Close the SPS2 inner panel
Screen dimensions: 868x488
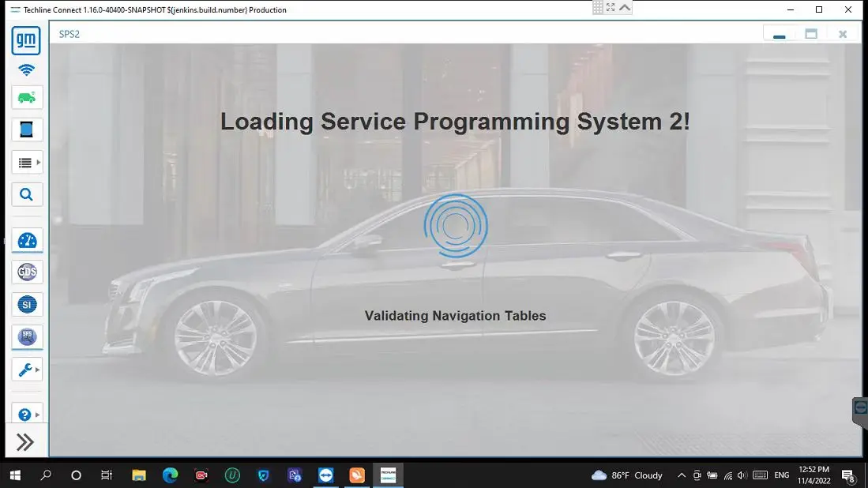coord(843,34)
